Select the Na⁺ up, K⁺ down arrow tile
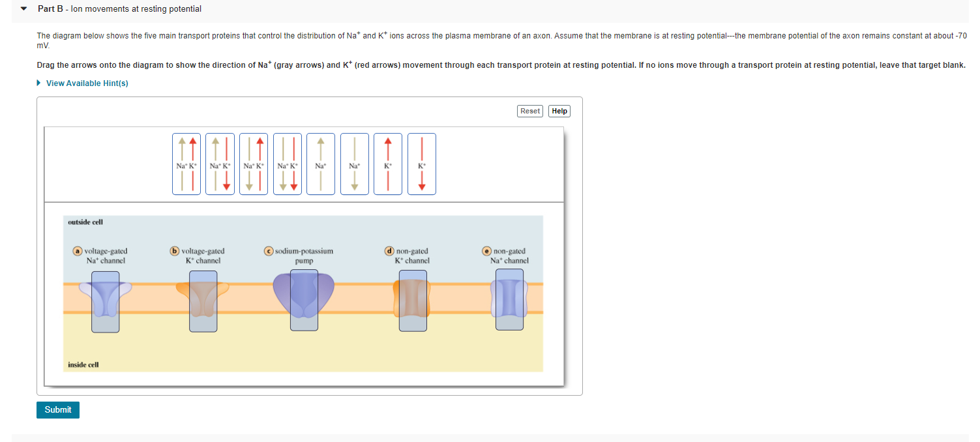Image resolution: width=980 pixels, height=442 pixels. [x=220, y=164]
